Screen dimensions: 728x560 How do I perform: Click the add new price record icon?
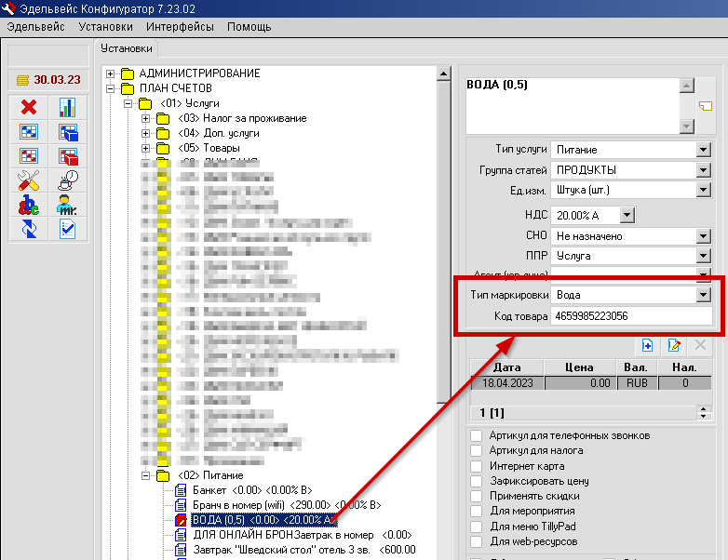(x=648, y=345)
